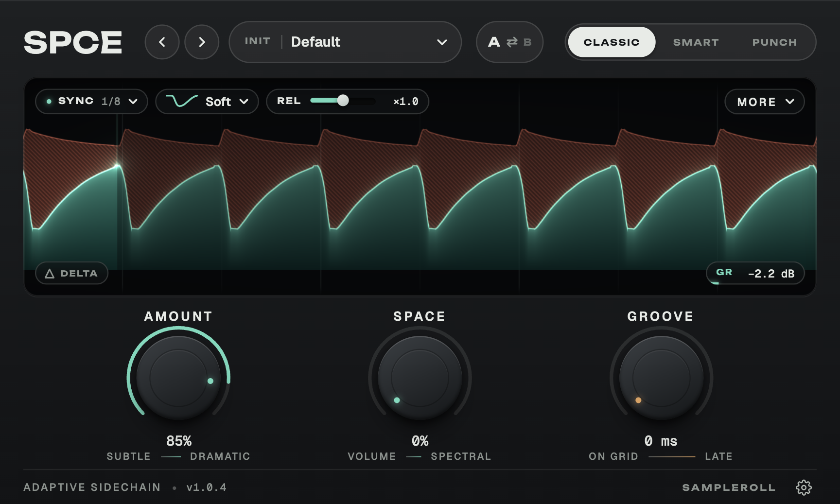The image size is (840, 504).
Task: Click the 0 ms groove value
Action: 661,441
